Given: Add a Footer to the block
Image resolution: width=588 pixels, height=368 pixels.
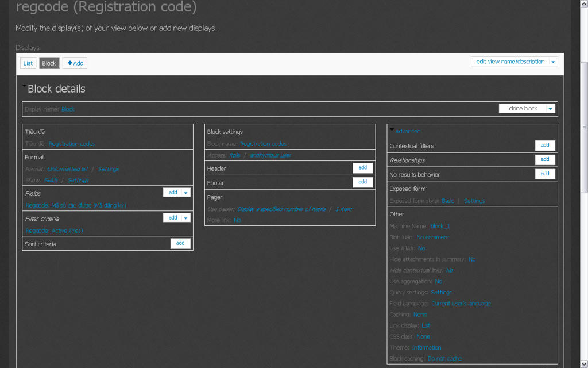Looking at the screenshot, I should click(362, 182).
